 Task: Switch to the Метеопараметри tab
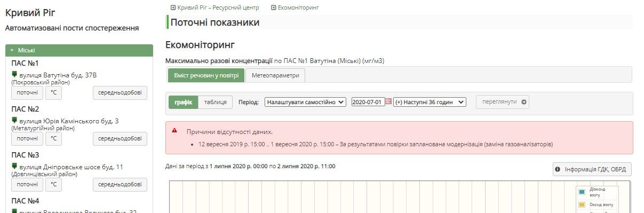pos(275,75)
